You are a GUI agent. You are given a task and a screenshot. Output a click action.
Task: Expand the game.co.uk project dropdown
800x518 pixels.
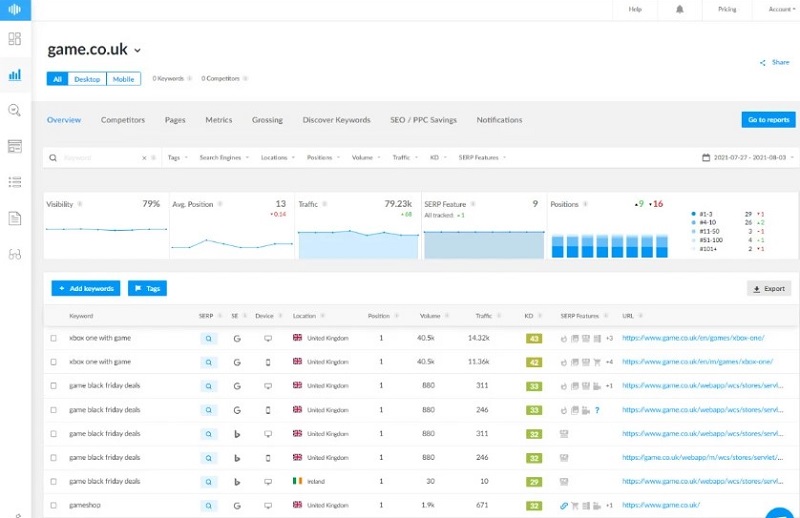tap(137, 51)
